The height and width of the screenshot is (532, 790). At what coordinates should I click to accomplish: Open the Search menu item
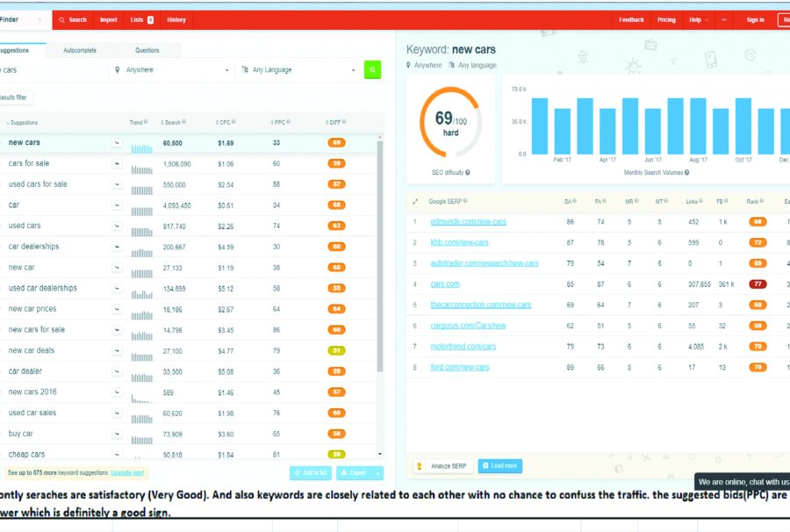[73, 19]
